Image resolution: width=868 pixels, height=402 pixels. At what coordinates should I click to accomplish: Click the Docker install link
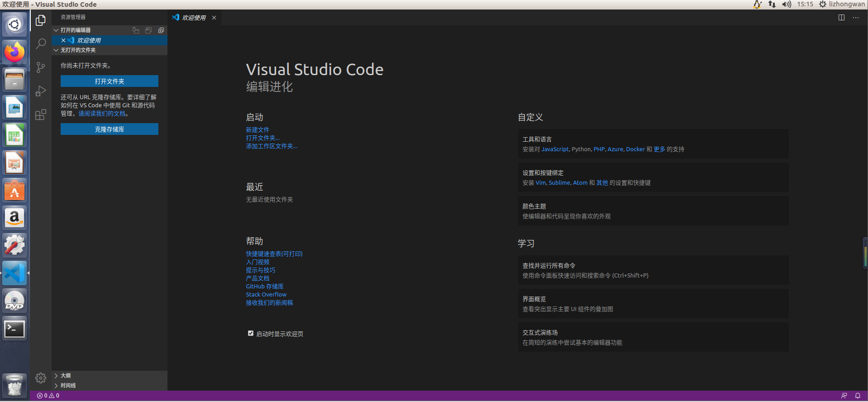coord(635,149)
